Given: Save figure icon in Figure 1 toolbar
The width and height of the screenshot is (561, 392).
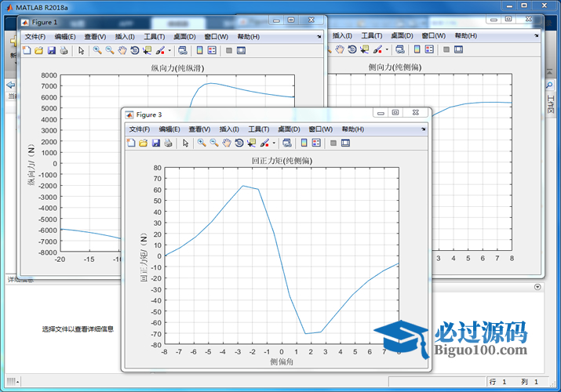Looking at the screenshot, I should click(x=52, y=50).
